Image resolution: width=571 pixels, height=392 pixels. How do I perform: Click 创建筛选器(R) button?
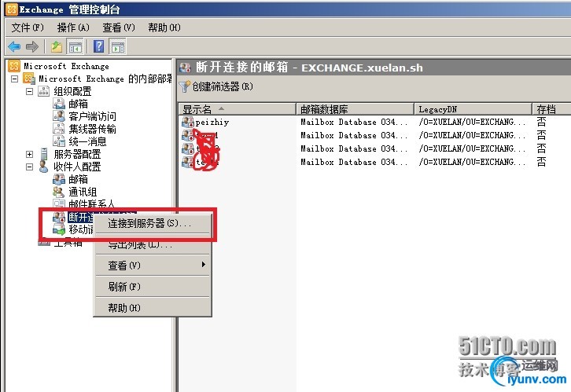[216, 86]
